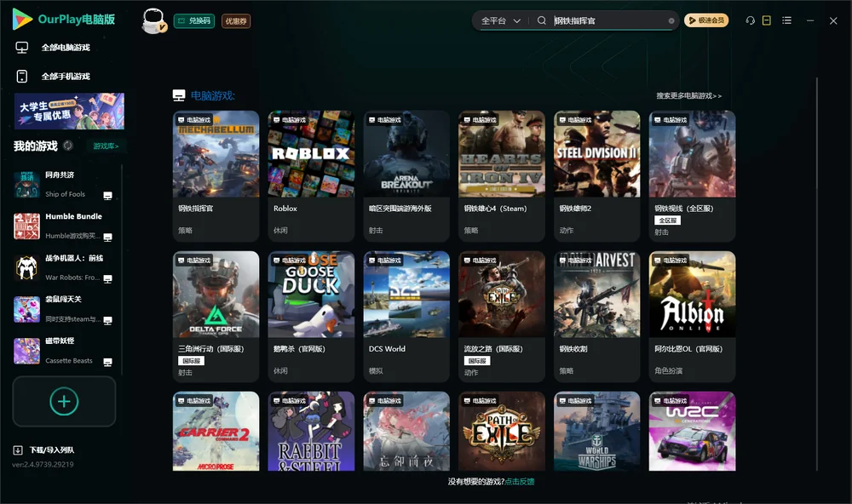852x504 pixels.
Task: Click into the search input field
Action: [x=608, y=20]
